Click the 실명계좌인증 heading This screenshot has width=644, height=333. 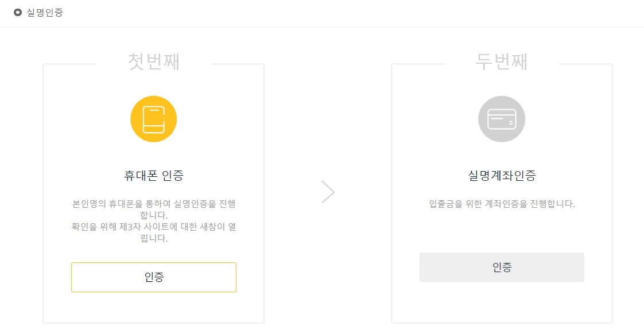click(502, 176)
